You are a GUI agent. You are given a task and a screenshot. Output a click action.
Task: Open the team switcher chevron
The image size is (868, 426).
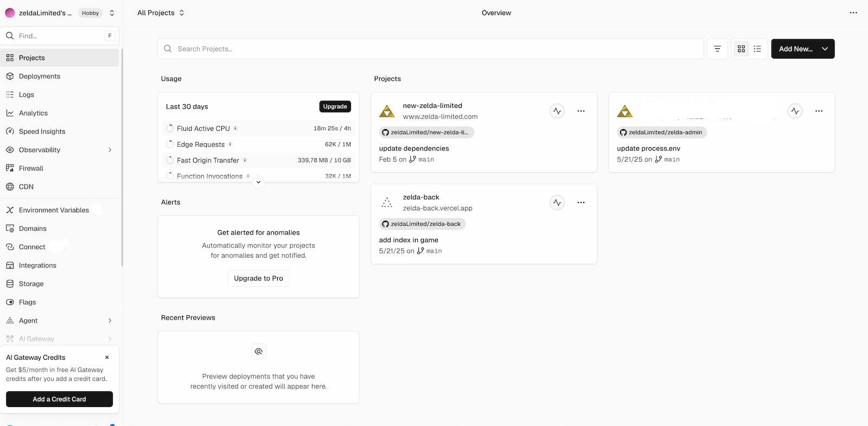(112, 13)
